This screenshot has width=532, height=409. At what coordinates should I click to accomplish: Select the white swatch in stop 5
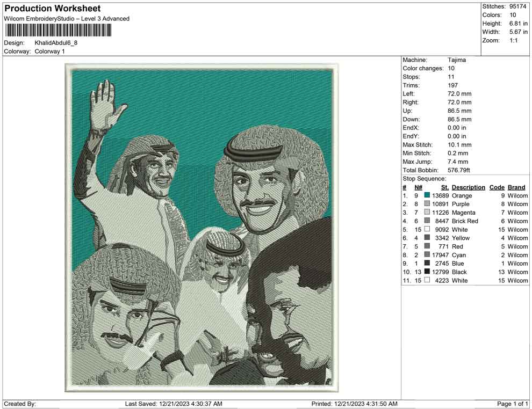(x=427, y=230)
